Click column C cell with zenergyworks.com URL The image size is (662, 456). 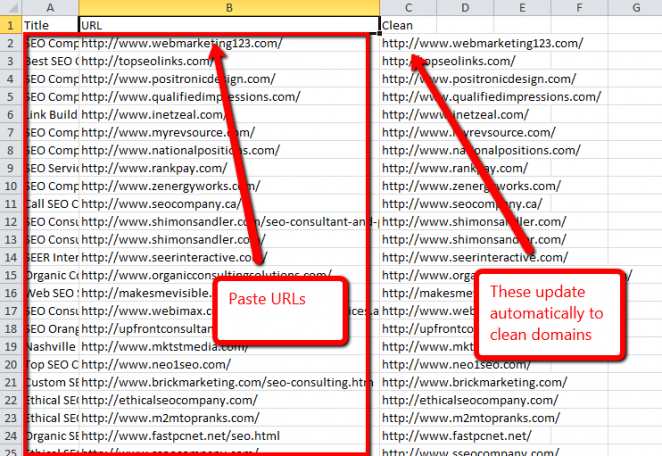[x=408, y=186]
